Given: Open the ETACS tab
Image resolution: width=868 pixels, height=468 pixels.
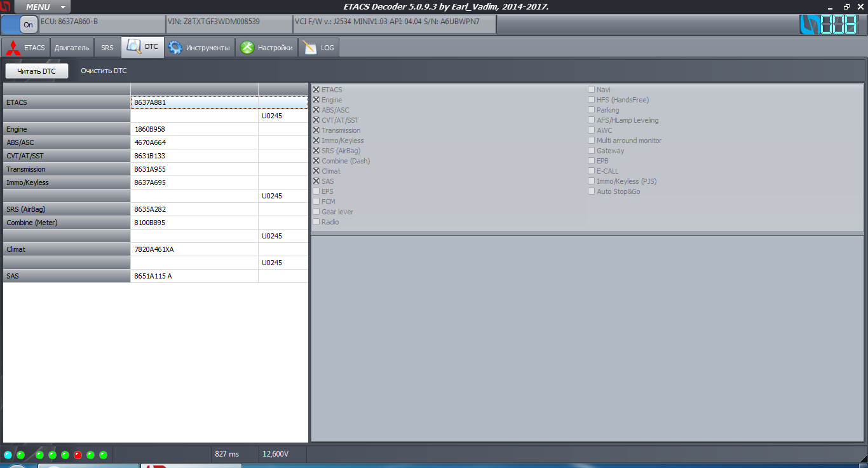Looking at the screenshot, I should pyautogui.click(x=26, y=48).
